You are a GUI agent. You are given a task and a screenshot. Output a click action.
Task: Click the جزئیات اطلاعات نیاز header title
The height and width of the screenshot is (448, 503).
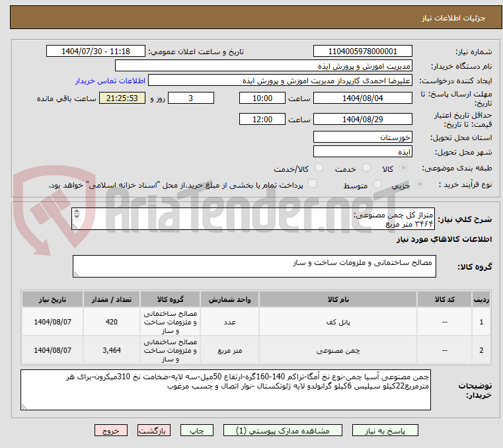point(453,18)
